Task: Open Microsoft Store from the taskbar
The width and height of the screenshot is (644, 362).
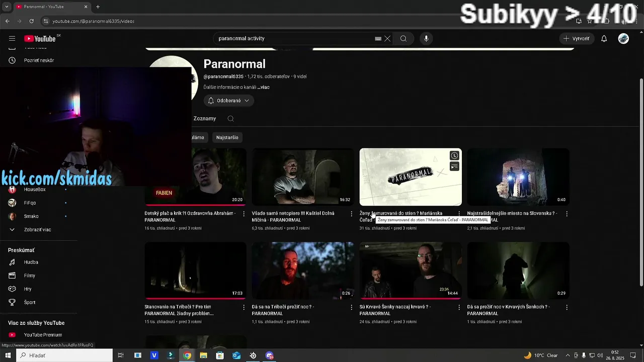Action: 220,355
